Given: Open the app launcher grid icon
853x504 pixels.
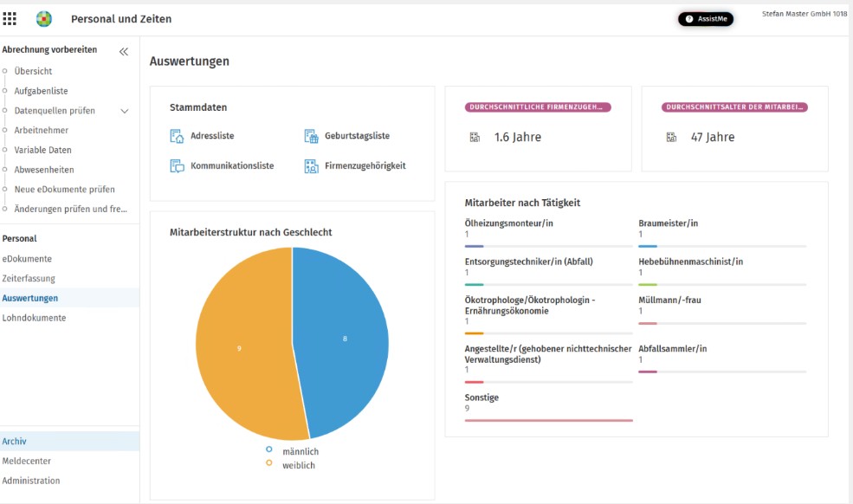Looking at the screenshot, I should click(x=10, y=19).
